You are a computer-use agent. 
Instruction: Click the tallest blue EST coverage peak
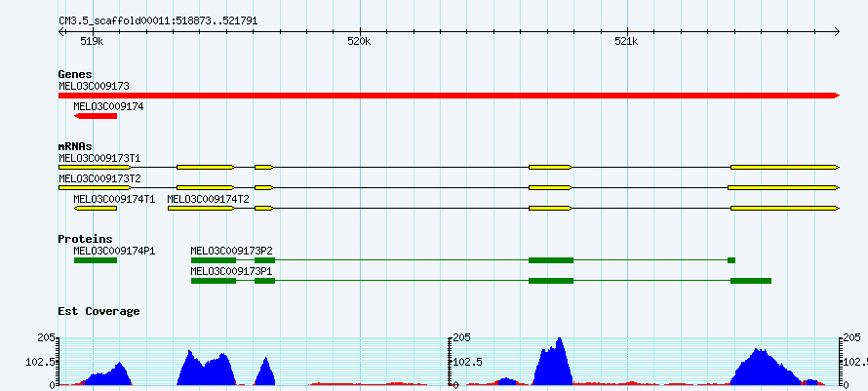pyautogui.click(x=554, y=366)
